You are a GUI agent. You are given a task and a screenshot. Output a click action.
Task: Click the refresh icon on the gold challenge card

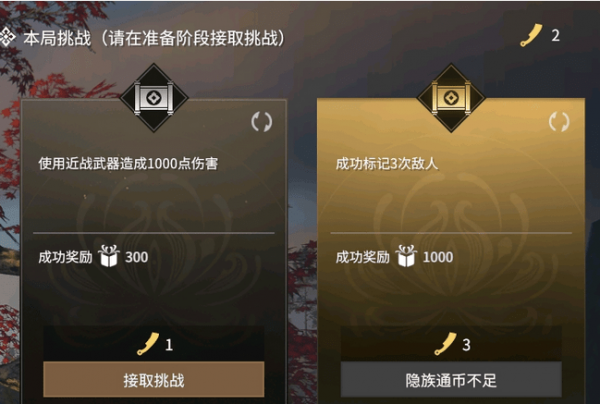[x=559, y=122]
